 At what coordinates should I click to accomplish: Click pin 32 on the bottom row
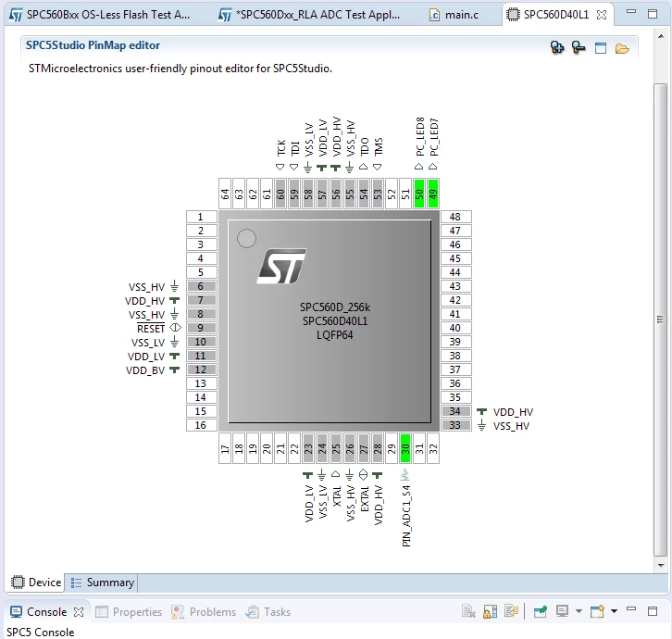click(433, 448)
